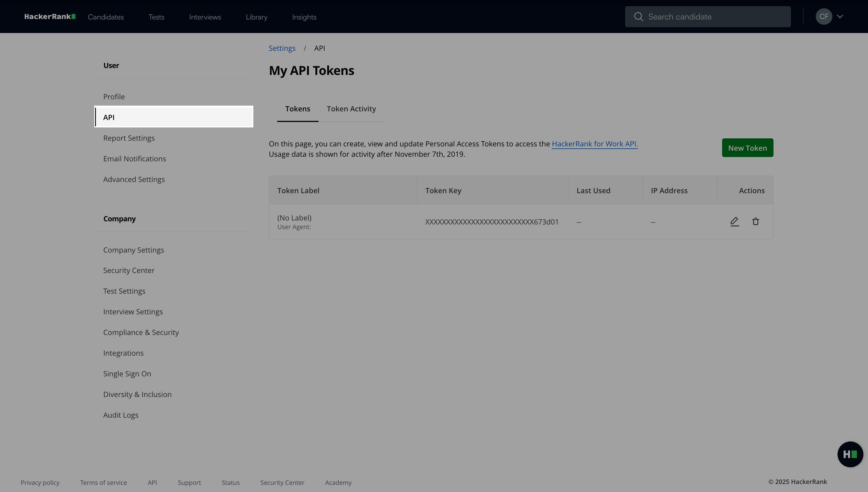This screenshot has height=492, width=868.
Task: Open the HackerRank help widget bubble
Action: click(x=850, y=454)
